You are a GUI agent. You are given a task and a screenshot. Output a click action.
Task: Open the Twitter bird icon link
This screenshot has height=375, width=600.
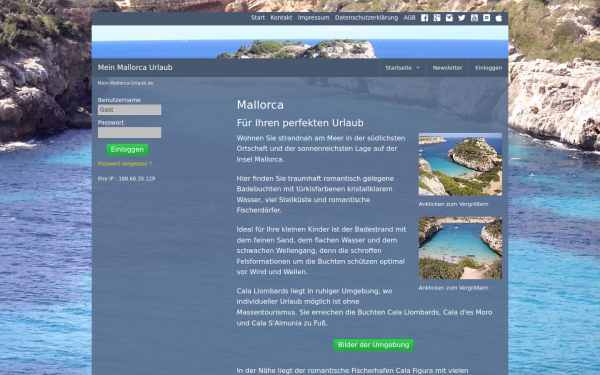pos(462,18)
